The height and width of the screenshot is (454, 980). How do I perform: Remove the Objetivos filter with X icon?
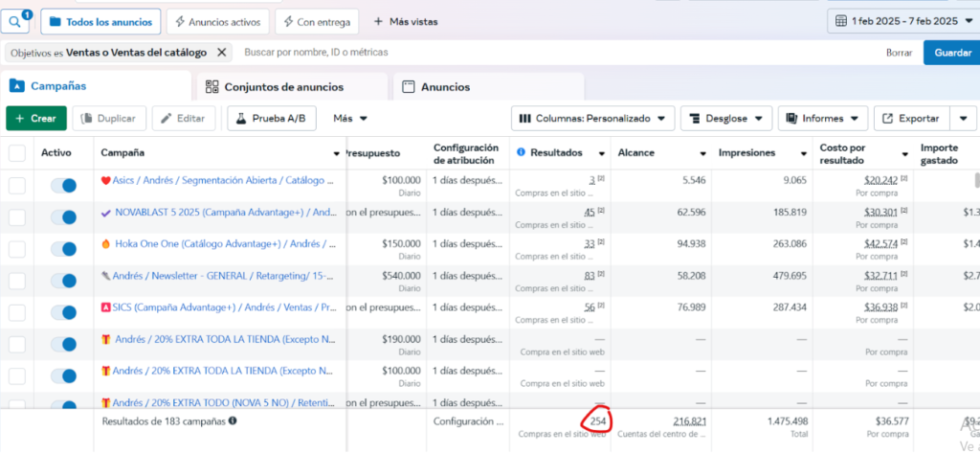click(x=222, y=53)
